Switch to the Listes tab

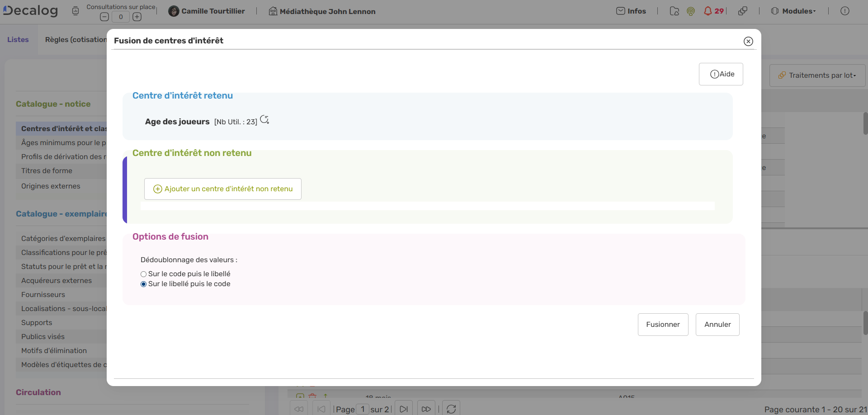click(18, 39)
